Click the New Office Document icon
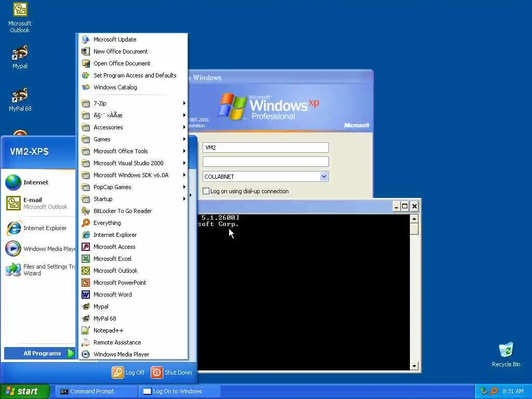Viewport: 532px width, 399px height. pos(86,51)
